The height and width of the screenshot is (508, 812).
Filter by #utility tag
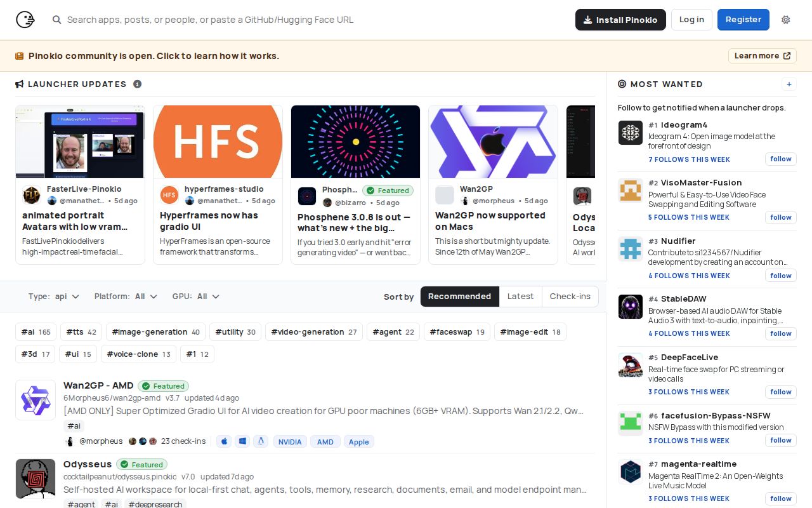click(x=235, y=332)
